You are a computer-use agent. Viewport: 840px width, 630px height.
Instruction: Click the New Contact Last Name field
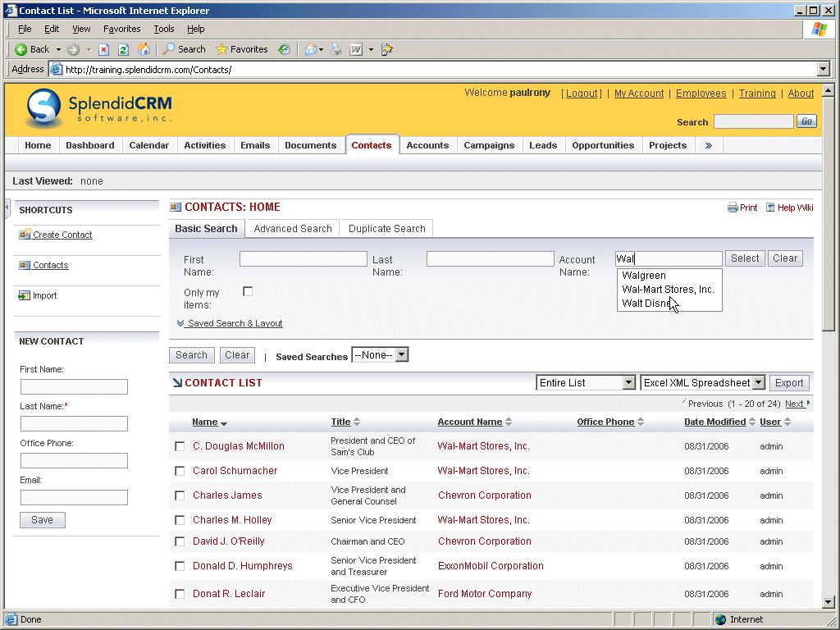74,423
